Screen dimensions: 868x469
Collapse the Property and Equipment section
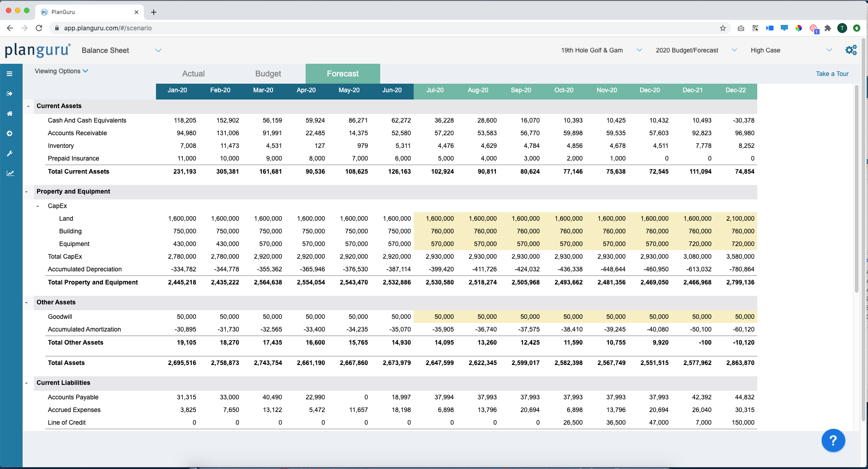pyautogui.click(x=27, y=192)
